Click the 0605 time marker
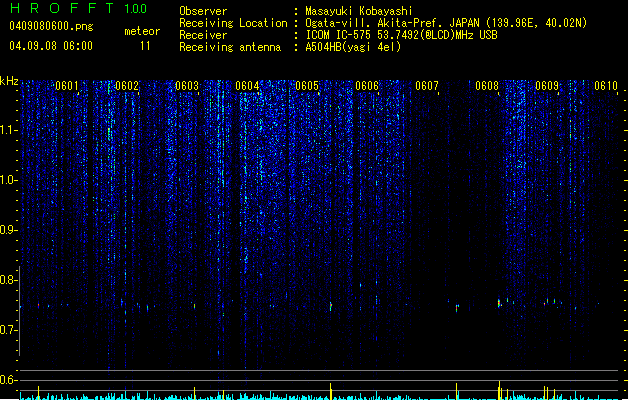629x400 pixels. point(307,86)
